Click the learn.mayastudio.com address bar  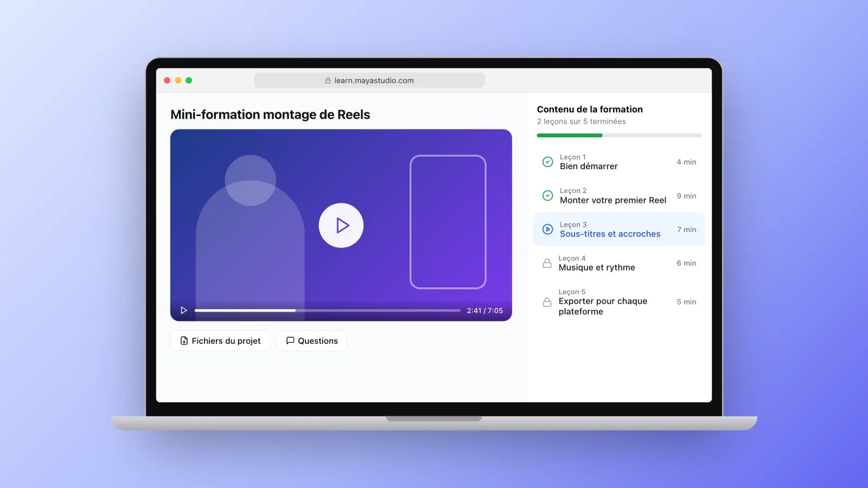coord(369,80)
